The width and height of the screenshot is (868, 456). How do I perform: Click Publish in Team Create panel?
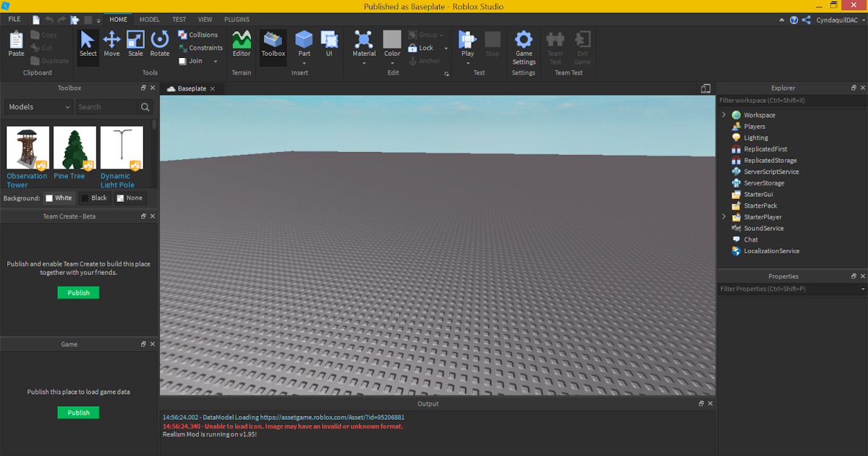[x=78, y=293]
